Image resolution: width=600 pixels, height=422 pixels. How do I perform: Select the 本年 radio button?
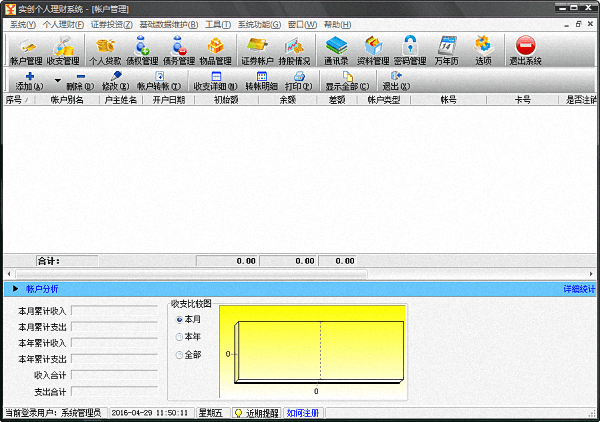pos(180,337)
